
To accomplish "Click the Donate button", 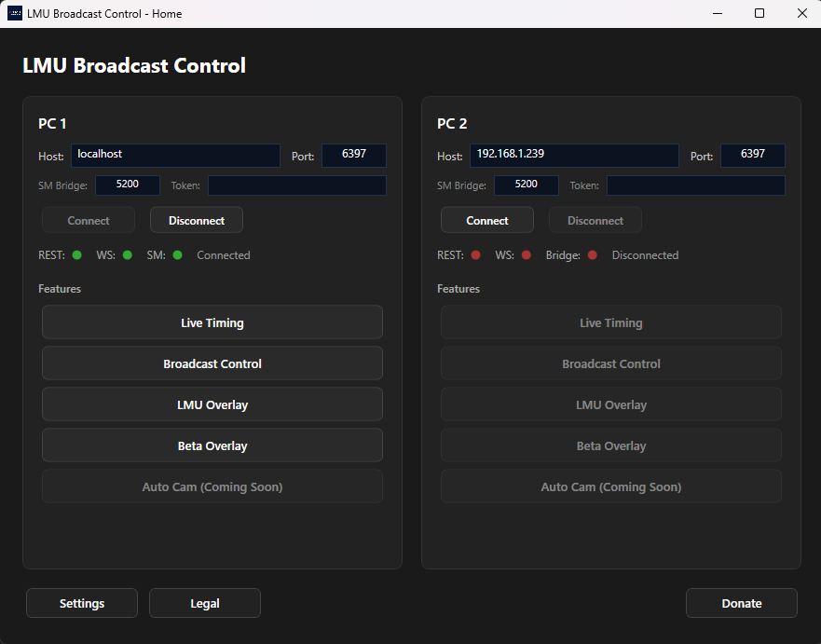I will tap(742, 603).
